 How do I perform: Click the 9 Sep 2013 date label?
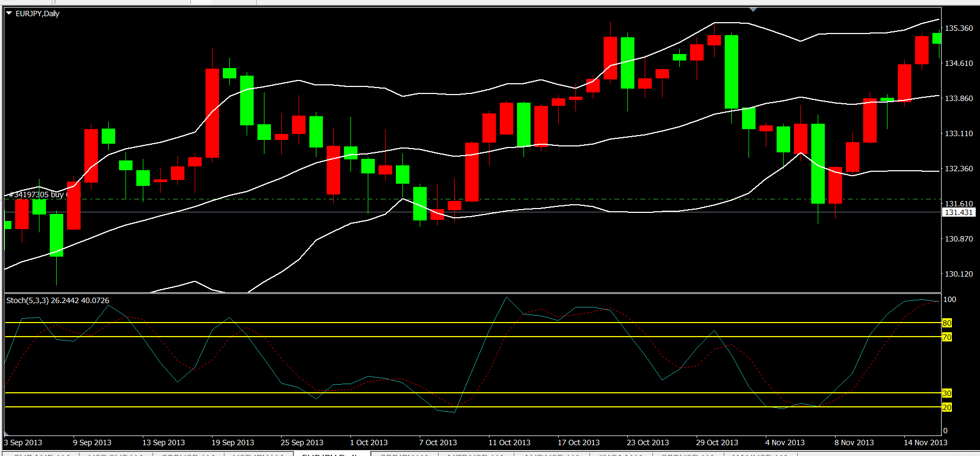[92, 442]
